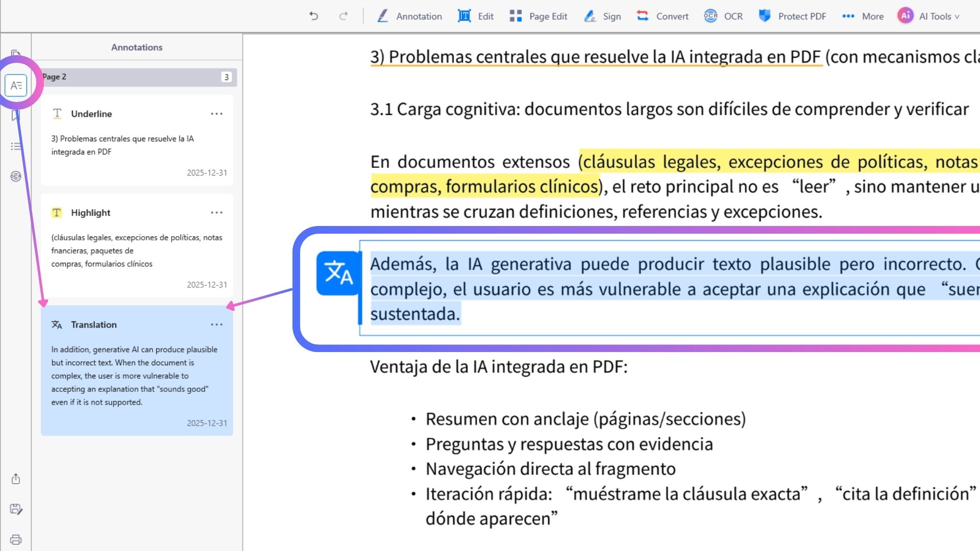Click the Protect PDF shield icon
Viewport: 980px width, 551px height.
765,16
